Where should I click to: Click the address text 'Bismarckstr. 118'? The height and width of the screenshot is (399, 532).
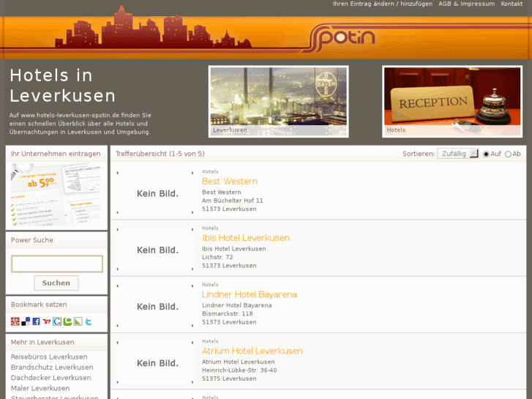(x=228, y=314)
